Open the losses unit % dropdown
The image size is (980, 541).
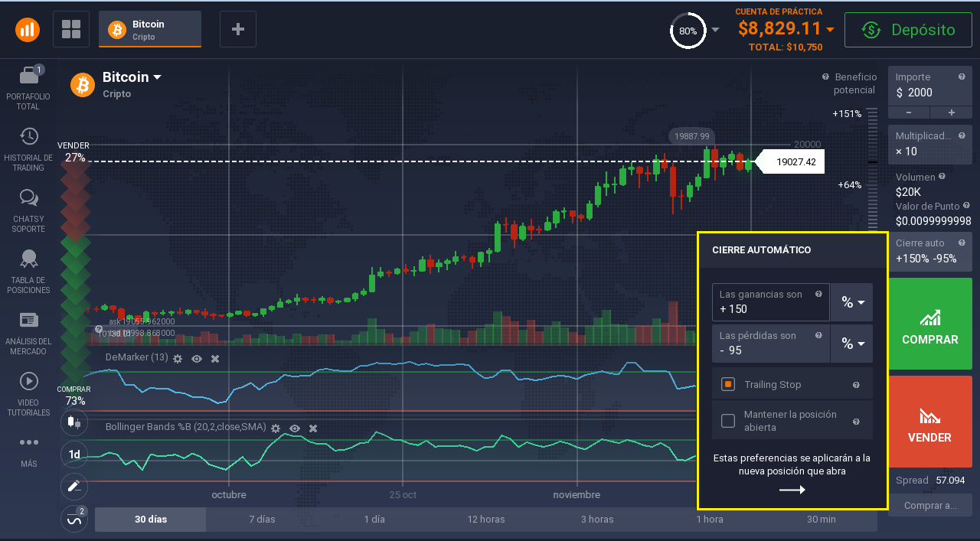coord(852,344)
